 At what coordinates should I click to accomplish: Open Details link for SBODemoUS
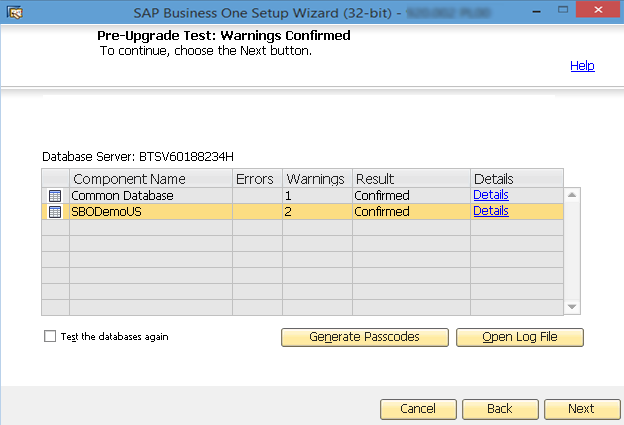(491, 211)
